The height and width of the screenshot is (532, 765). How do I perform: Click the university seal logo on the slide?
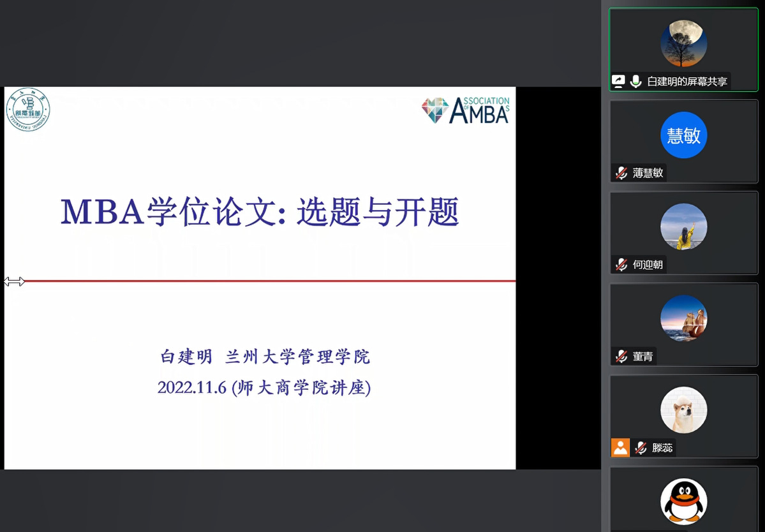(28, 110)
